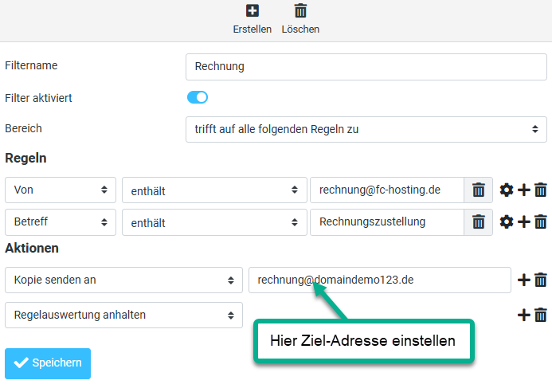
Task: Click the Filtername text field
Action: (x=366, y=66)
